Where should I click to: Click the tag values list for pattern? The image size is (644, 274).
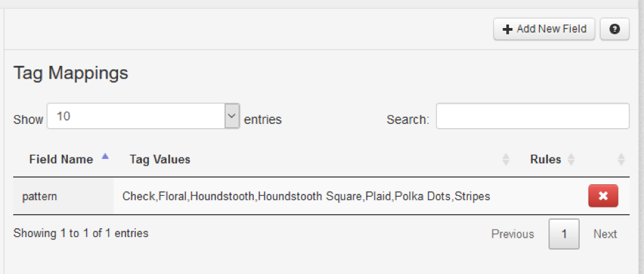(x=307, y=197)
